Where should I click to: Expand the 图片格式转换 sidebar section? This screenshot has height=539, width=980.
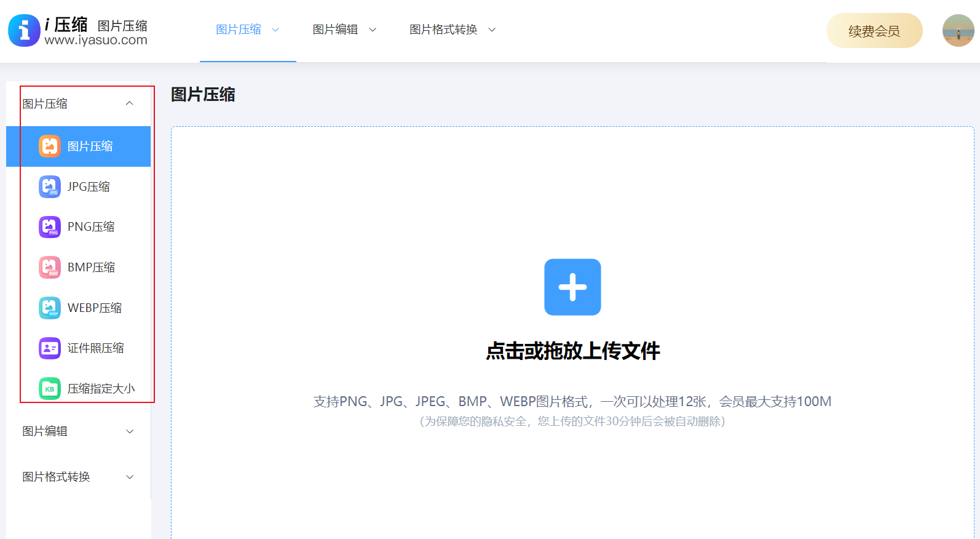tap(130, 477)
